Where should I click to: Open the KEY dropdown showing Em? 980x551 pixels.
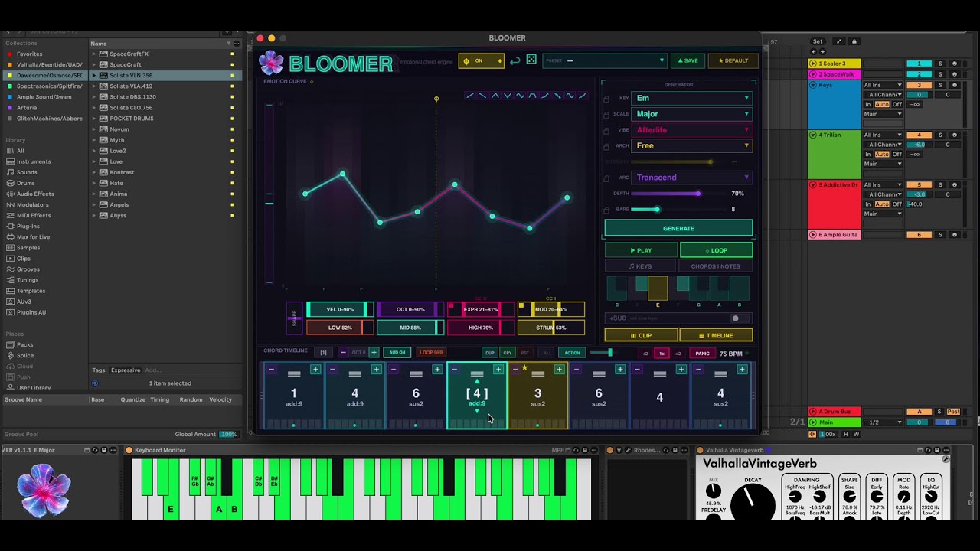692,98
